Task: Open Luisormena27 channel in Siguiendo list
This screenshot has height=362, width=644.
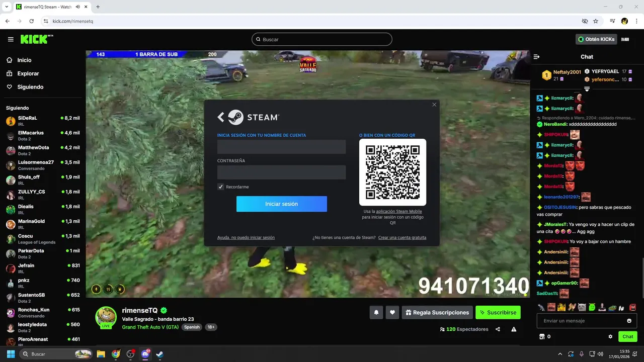Action: pos(43,165)
